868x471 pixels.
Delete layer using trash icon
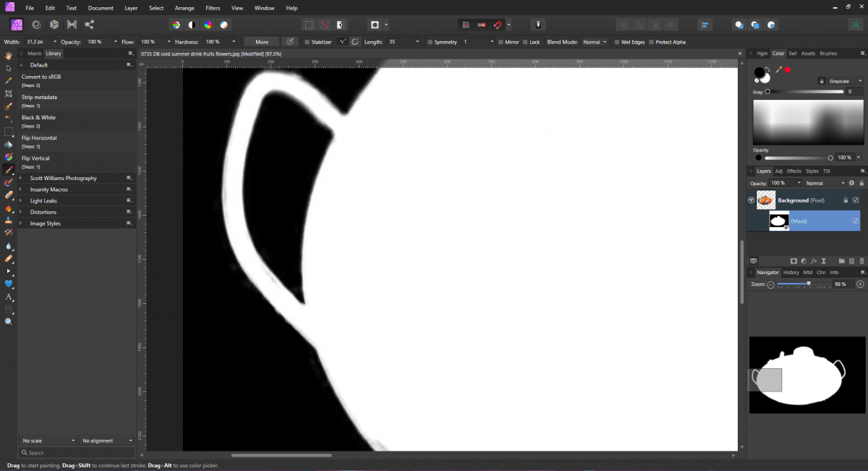(860, 260)
